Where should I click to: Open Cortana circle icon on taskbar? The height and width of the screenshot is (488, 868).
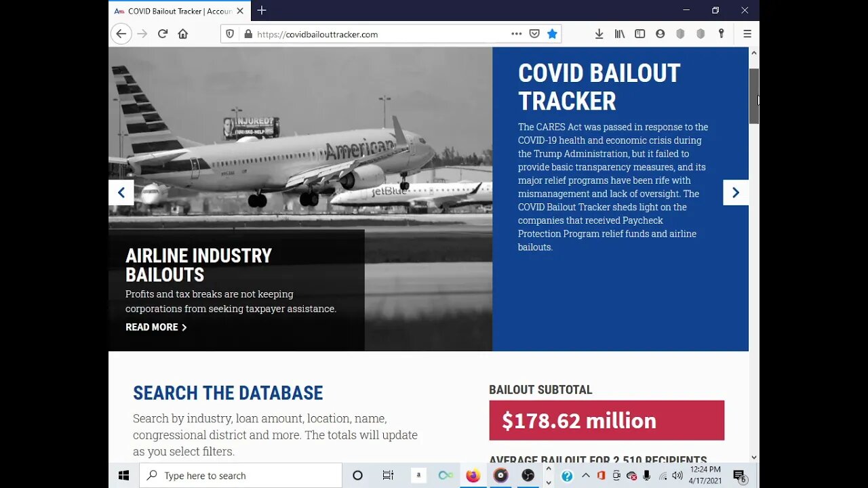coord(357,476)
